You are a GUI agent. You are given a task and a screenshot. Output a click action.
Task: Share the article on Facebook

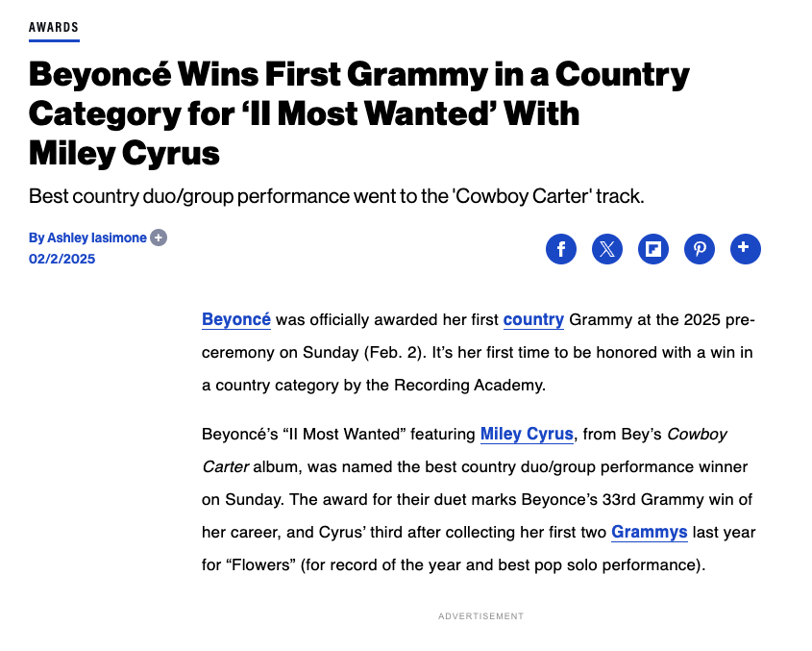coord(561,249)
